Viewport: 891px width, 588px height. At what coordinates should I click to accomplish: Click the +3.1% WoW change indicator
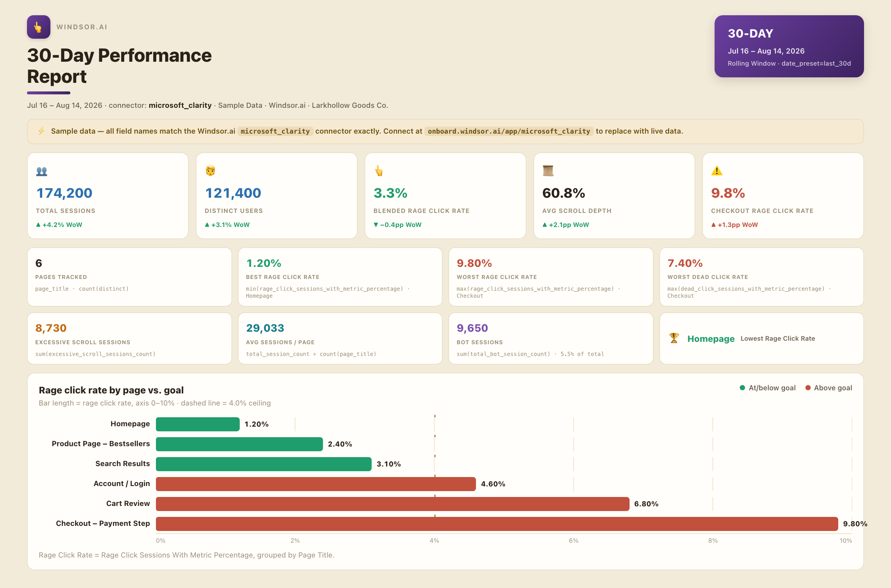(x=227, y=225)
